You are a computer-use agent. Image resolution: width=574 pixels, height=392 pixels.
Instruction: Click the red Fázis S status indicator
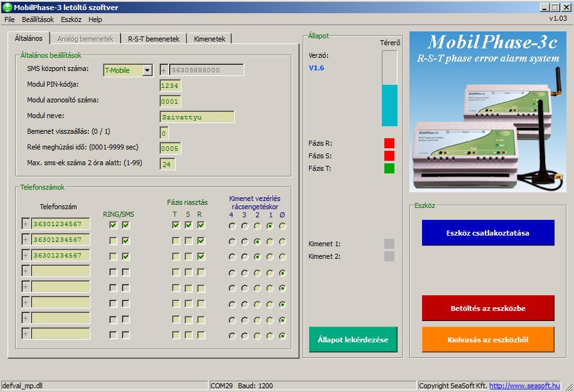tap(389, 156)
